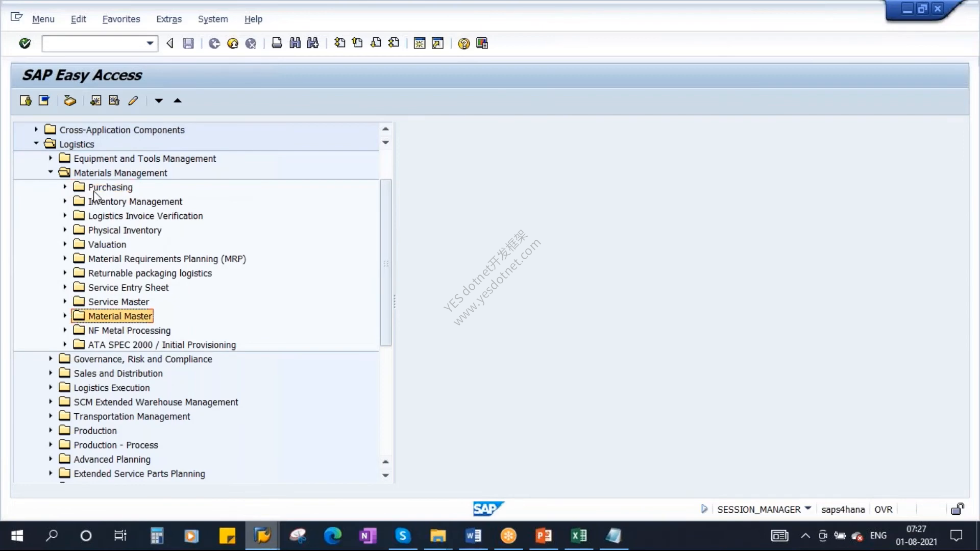980x551 pixels.
Task: Open the Edit menu
Action: (x=78, y=19)
